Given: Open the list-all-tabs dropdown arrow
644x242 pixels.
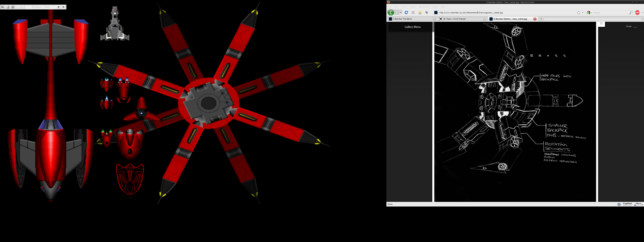Looking at the screenshot, I should coord(642,19).
